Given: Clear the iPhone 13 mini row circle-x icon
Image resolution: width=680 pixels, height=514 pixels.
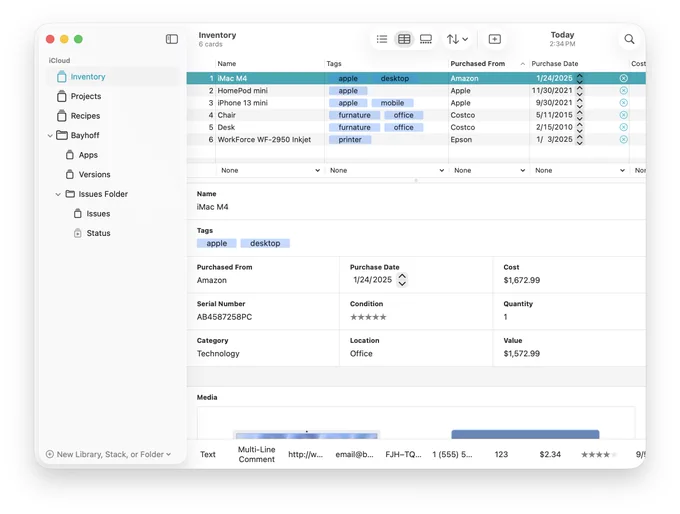Looking at the screenshot, I should pyautogui.click(x=624, y=103).
